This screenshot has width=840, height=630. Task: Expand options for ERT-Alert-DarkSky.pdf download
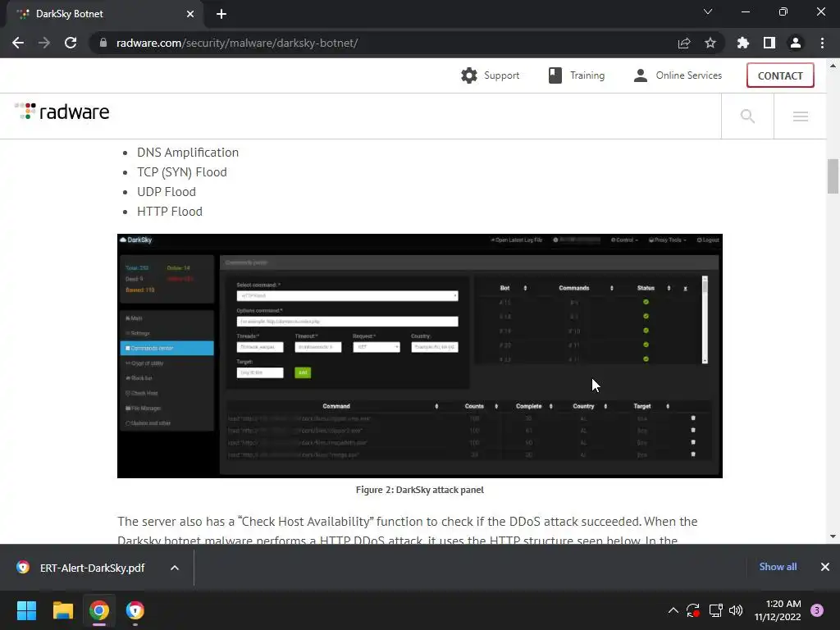click(175, 568)
